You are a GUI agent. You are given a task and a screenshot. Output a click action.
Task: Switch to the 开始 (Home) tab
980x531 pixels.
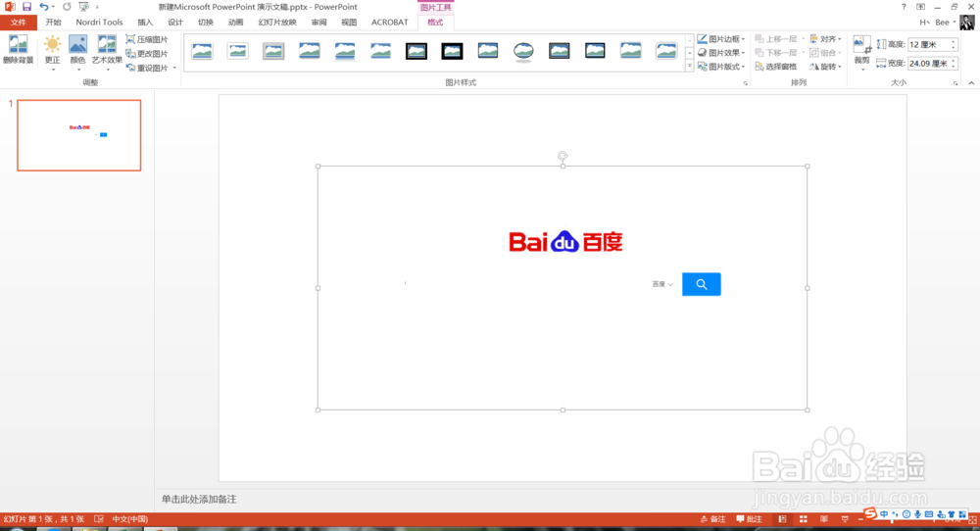(x=53, y=23)
